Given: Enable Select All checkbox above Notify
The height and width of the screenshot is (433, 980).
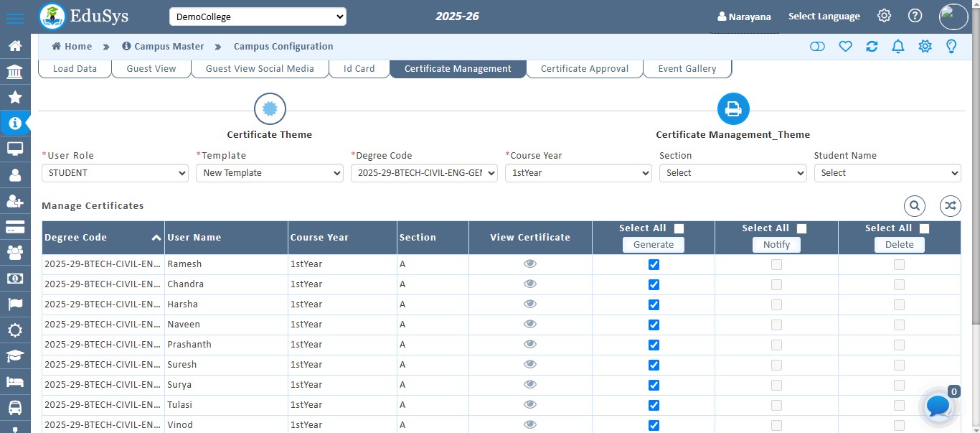Looking at the screenshot, I should click(x=801, y=228).
